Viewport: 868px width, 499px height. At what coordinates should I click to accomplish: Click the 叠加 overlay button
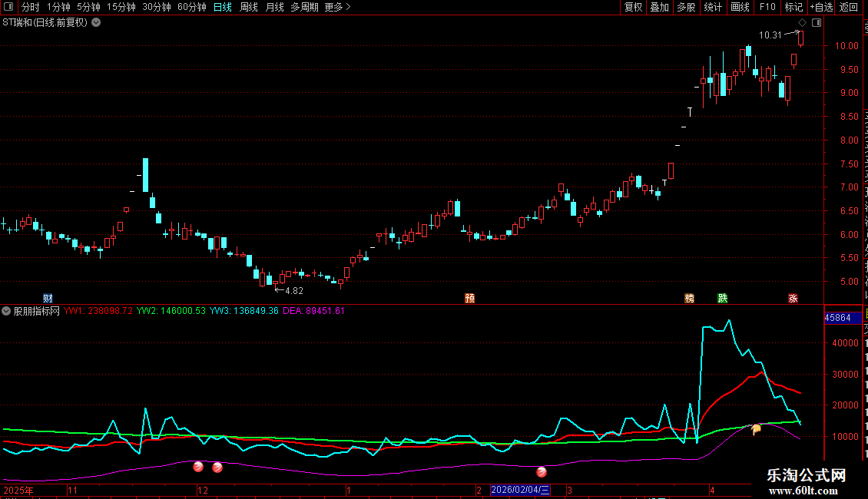tap(660, 7)
